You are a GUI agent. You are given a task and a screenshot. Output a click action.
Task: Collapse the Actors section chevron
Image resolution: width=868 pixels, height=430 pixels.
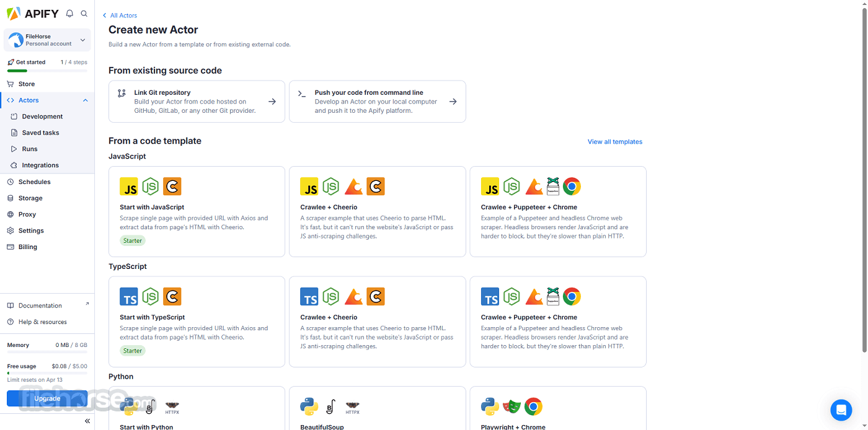[x=86, y=100]
